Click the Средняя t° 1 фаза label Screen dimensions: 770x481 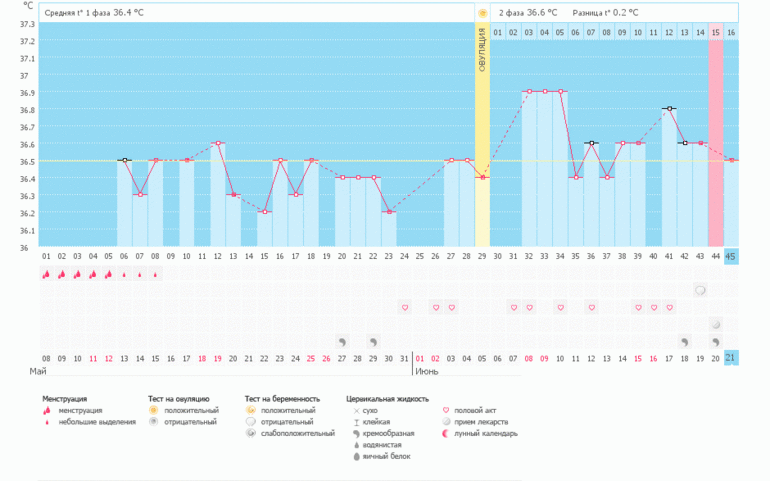click(x=78, y=13)
